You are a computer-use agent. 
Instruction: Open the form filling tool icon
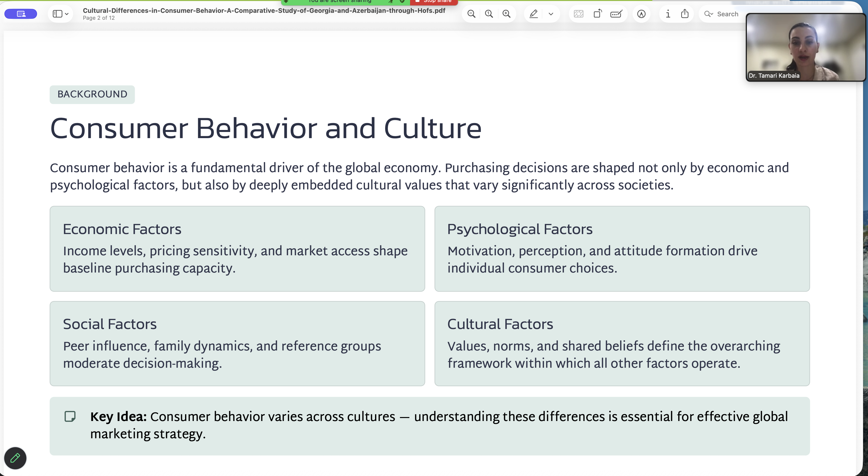[x=616, y=14]
